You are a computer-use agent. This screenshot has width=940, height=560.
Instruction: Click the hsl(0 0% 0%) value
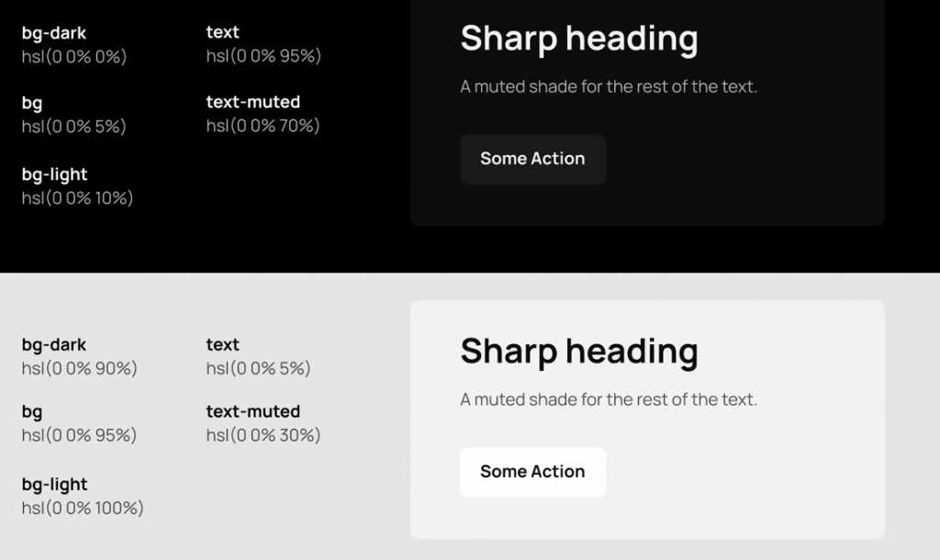(73, 57)
